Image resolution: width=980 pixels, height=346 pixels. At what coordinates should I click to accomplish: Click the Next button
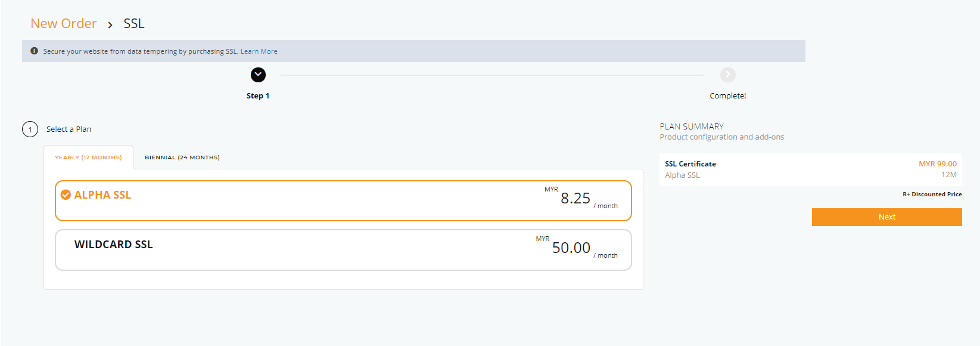click(x=886, y=217)
